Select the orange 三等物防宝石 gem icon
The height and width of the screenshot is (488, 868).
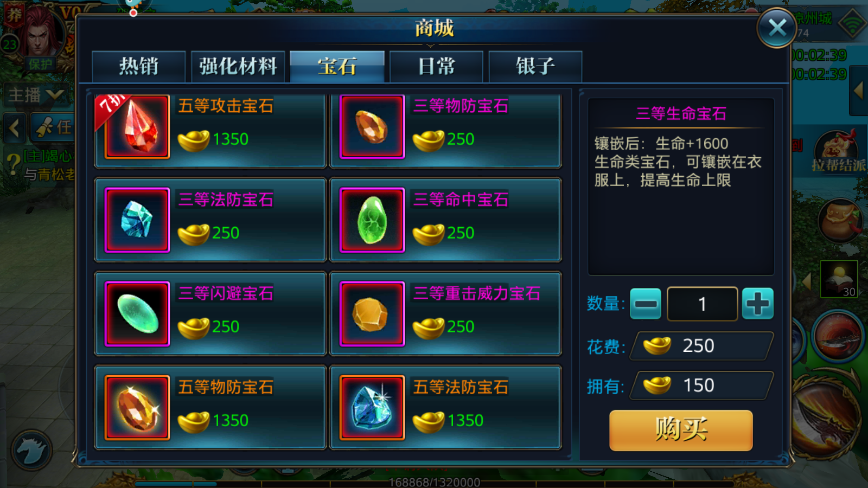click(x=372, y=126)
